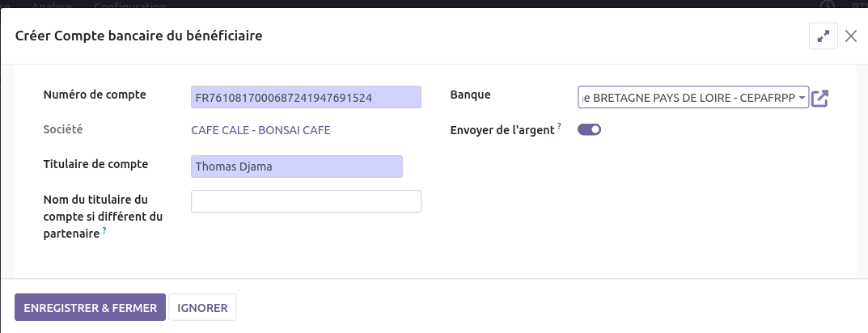868x333 pixels.
Task: Open the Configuration menu
Action: (130, 4)
